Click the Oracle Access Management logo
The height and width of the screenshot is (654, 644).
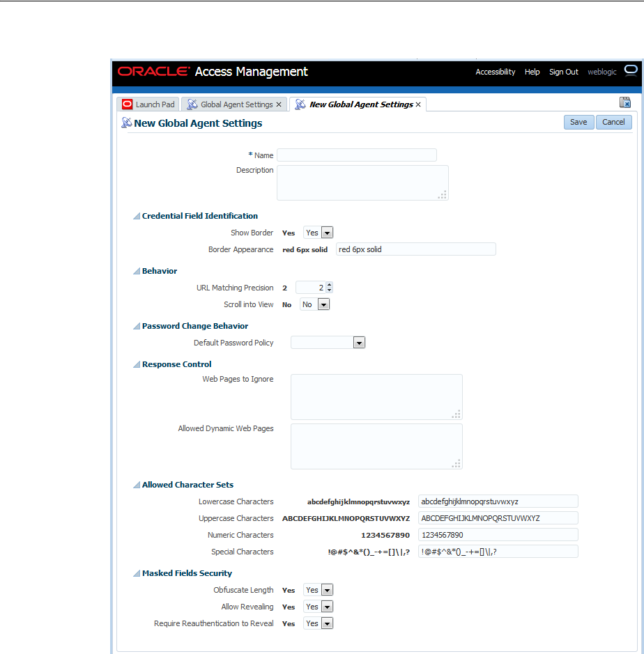tap(213, 72)
